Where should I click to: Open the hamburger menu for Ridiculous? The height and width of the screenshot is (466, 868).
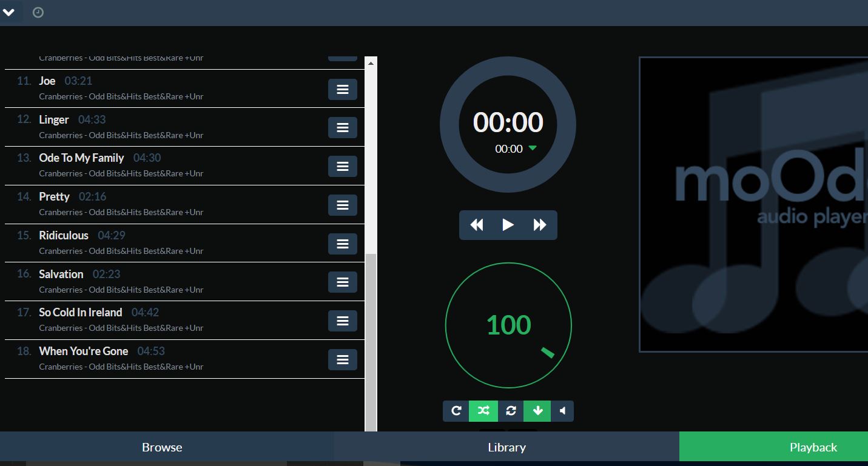(x=343, y=244)
